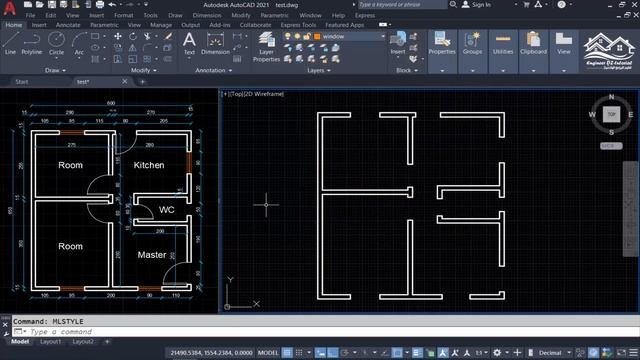
Task: Switch to the Manage ribbon tab
Action: [x=161, y=25]
